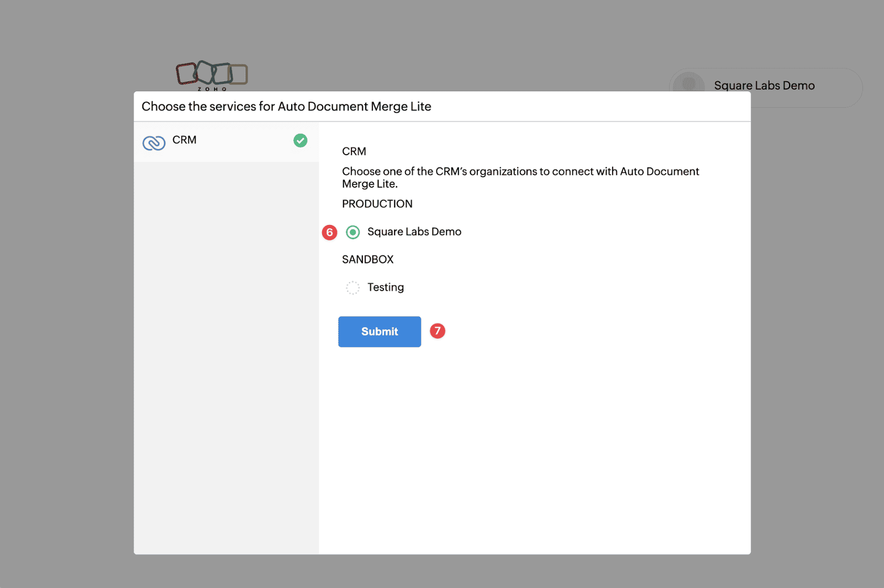The image size is (884, 588).
Task: Click the blue Submit button
Action: pyautogui.click(x=380, y=332)
